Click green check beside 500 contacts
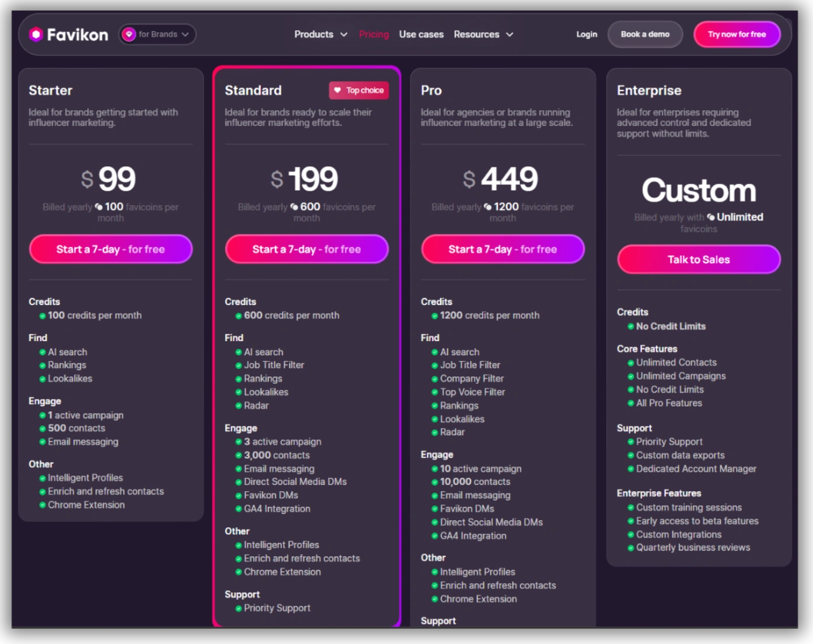The width and height of the screenshot is (813, 644). 43,429
